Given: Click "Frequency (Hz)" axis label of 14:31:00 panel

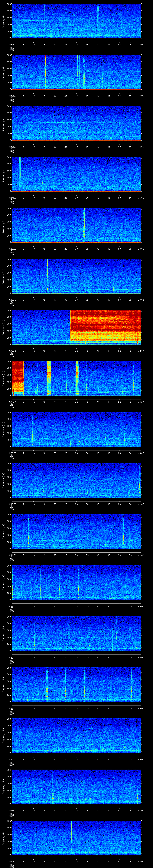Looking at the screenshot, I should pos(3,21).
